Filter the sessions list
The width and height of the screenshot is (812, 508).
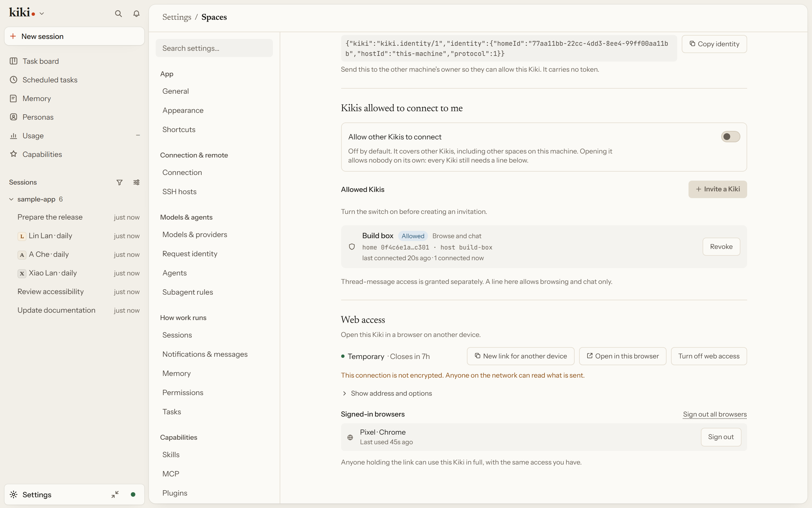point(120,182)
